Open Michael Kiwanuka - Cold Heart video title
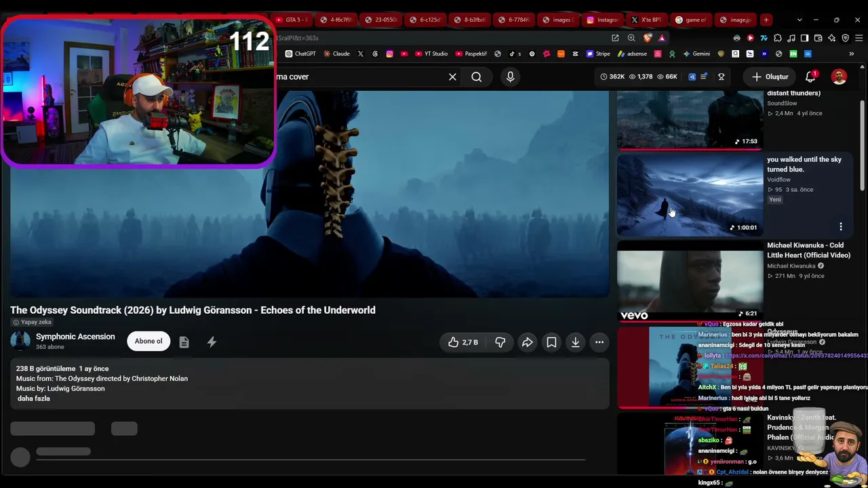Screen dimensions: 868x488 pos(808,250)
